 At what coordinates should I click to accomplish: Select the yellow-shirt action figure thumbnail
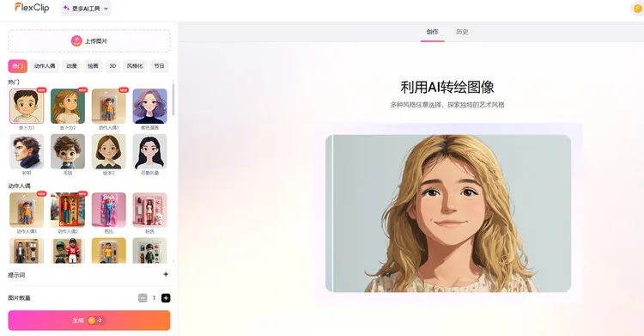109,250
